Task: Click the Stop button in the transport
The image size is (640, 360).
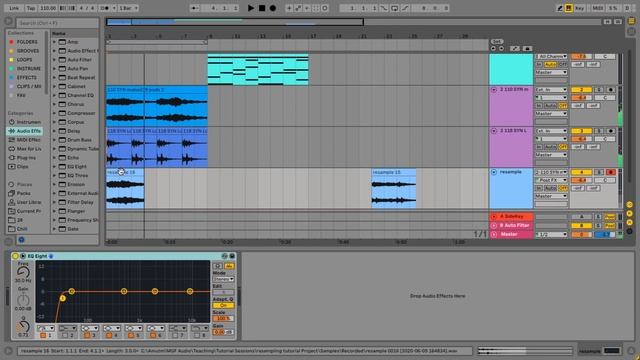Action: tap(262, 8)
